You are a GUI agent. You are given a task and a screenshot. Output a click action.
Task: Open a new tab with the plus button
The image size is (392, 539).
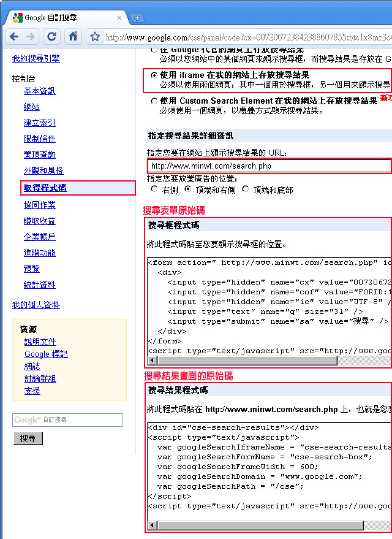pyautogui.click(x=137, y=18)
